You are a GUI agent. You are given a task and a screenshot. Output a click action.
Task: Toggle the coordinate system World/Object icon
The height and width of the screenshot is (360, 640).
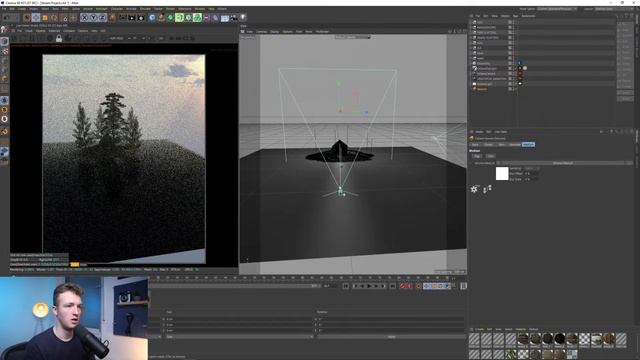pyautogui.click(x=112, y=18)
